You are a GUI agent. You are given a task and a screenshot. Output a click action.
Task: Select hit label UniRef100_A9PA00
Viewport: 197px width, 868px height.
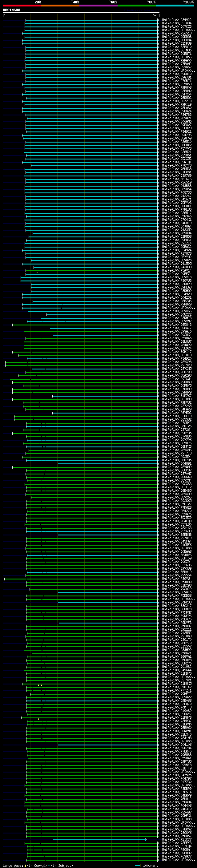pyautogui.click(x=177, y=60)
